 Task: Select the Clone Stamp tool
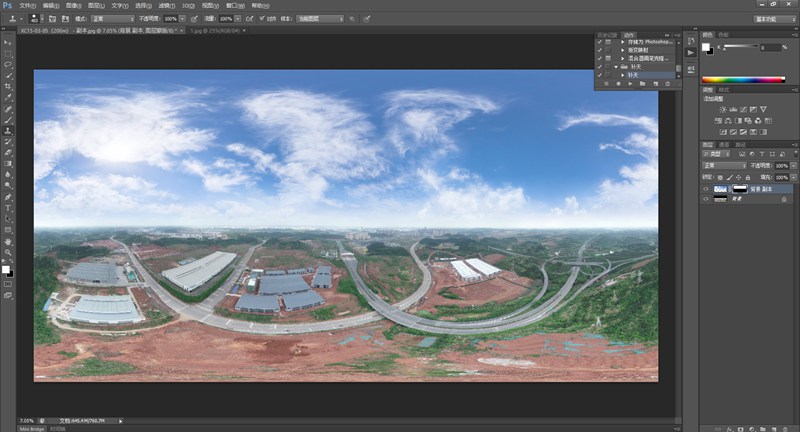8,130
